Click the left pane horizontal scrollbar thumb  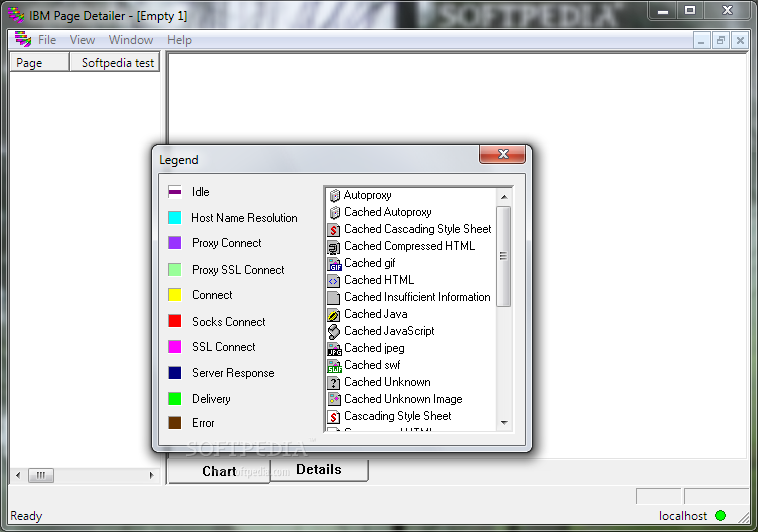(x=41, y=475)
